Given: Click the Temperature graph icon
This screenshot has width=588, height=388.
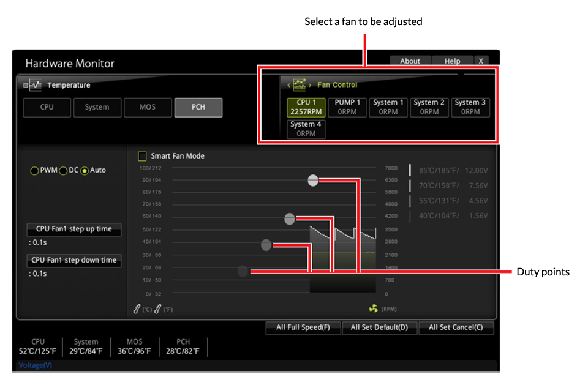Looking at the screenshot, I should click(36, 84).
